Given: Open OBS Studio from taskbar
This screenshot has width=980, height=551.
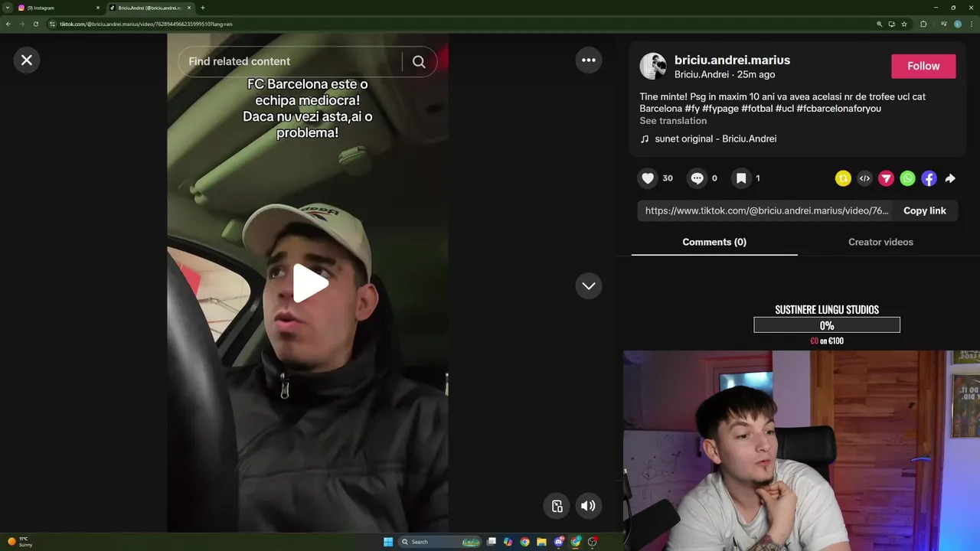Looking at the screenshot, I should point(593,542).
